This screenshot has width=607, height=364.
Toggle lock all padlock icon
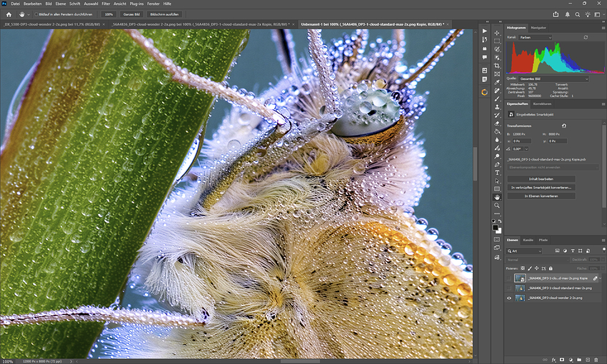tap(551, 268)
